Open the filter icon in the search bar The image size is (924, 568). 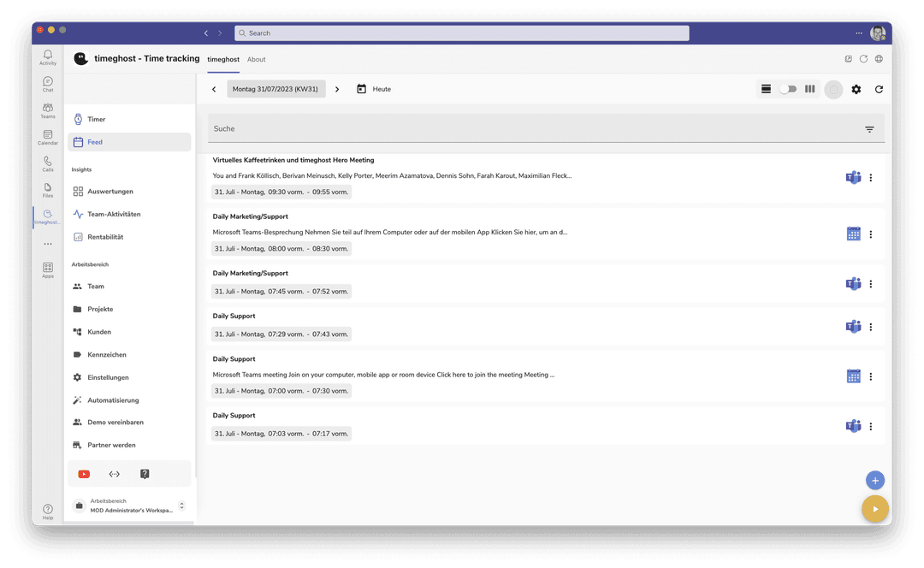[869, 128]
